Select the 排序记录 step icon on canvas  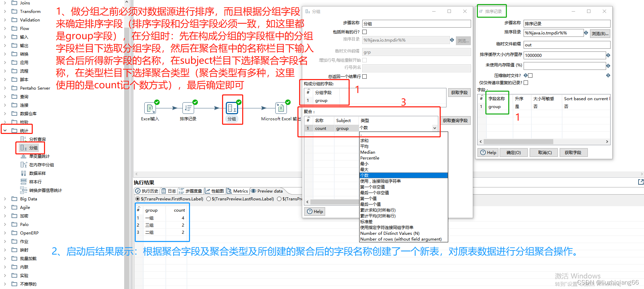[188, 108]
